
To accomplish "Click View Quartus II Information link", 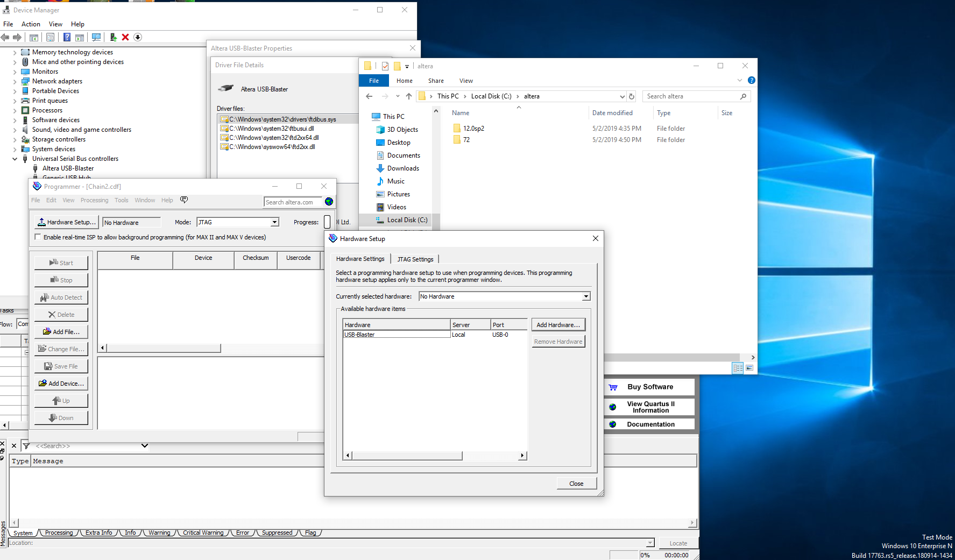I will point(650,407).
